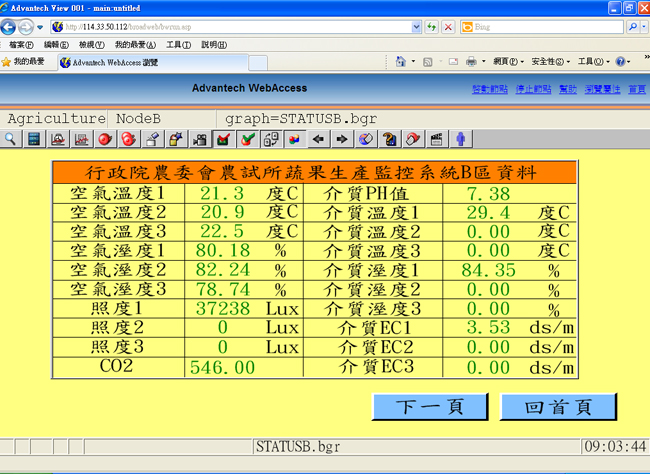Click the 回首頁 return home button
Image resolution: width=650 pixels, height=474 pixels.
point(558,407)
